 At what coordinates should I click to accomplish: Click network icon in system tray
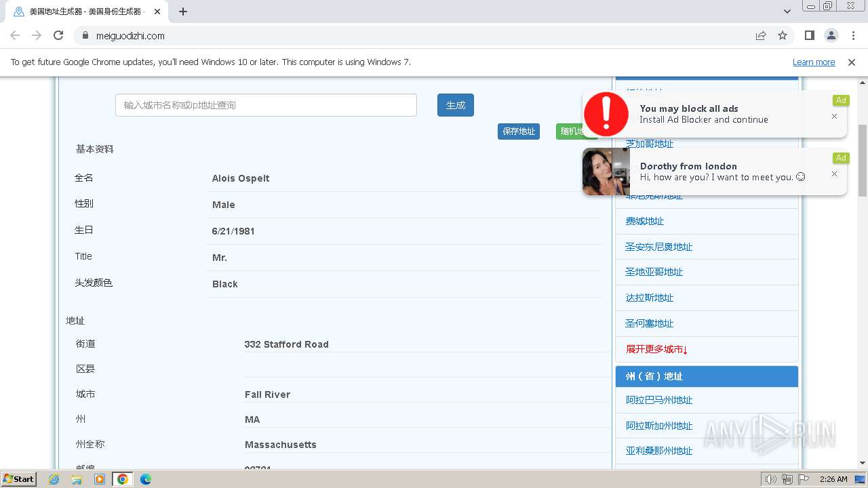[x=787, y=479]
